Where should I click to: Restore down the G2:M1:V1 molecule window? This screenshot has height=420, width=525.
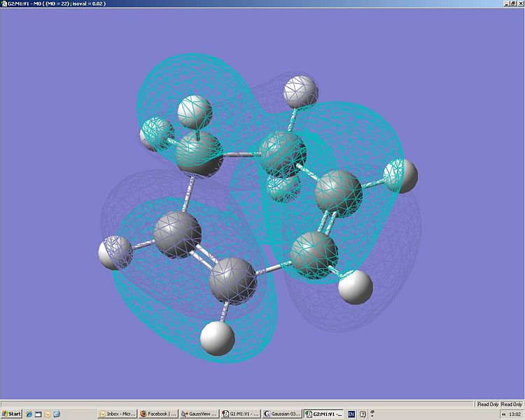click(513, 3)
